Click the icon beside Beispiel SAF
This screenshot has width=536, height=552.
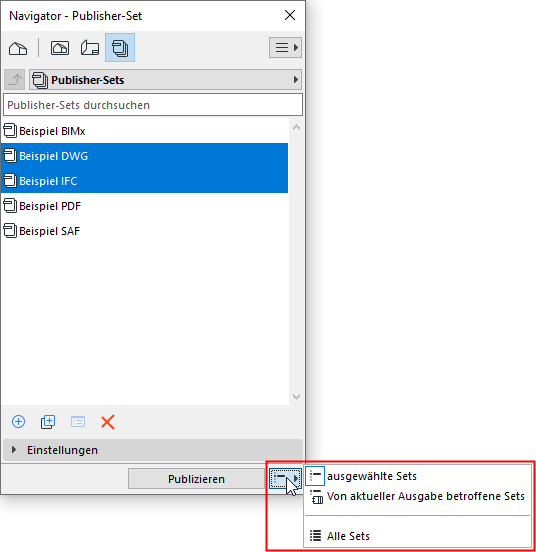click(10, 231)
